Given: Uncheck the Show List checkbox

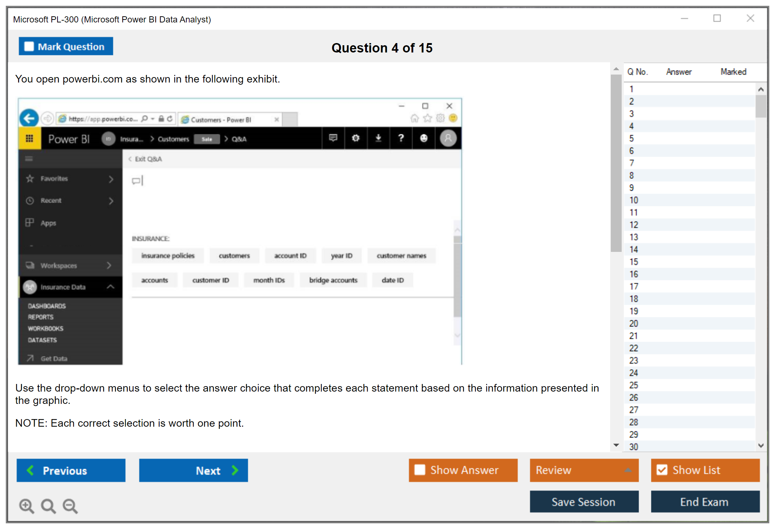Looking at the screenshot, I should [x=662, y=470].
